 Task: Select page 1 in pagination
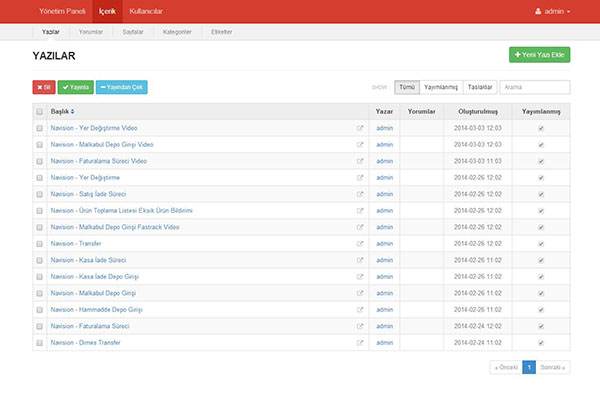[529, 367]
